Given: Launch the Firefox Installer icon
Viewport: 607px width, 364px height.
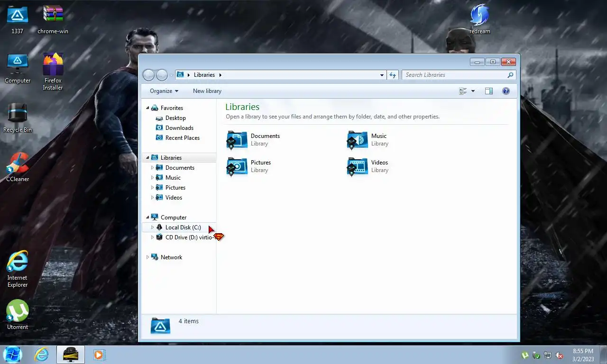Looking at the screenshot, I should click(53, 72).
